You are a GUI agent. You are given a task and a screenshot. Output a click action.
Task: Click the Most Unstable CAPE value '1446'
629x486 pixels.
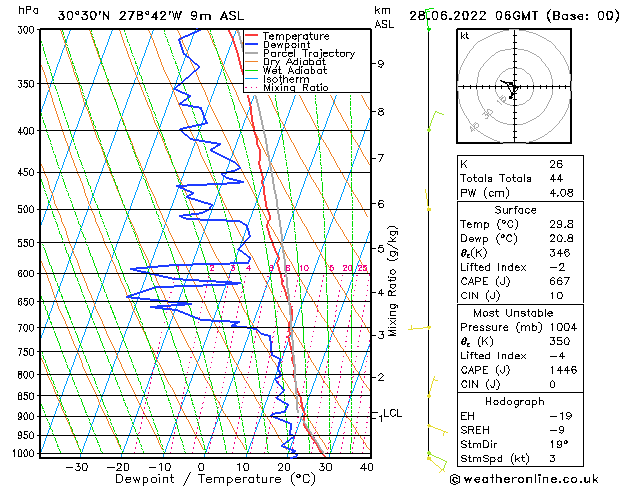pos(563,370)
